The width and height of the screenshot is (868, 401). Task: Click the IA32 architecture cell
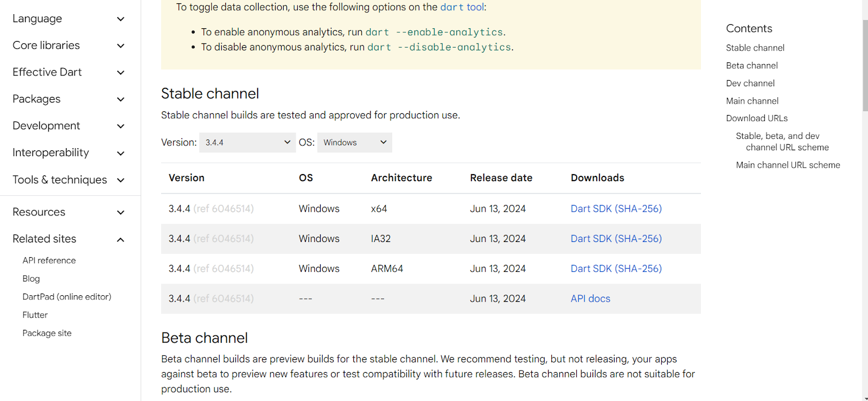[381, 239]
